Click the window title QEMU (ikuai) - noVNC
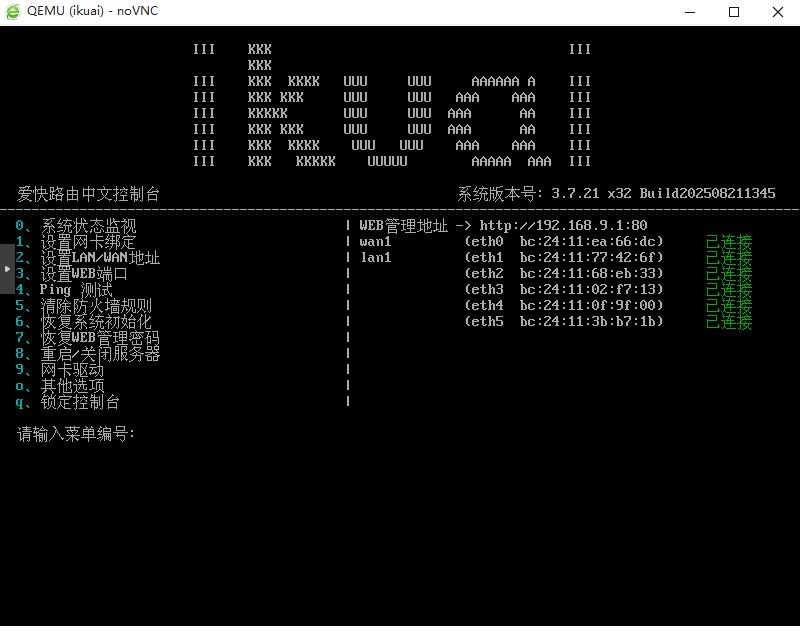This screenshot has height=631, width=800. [92, 11]
